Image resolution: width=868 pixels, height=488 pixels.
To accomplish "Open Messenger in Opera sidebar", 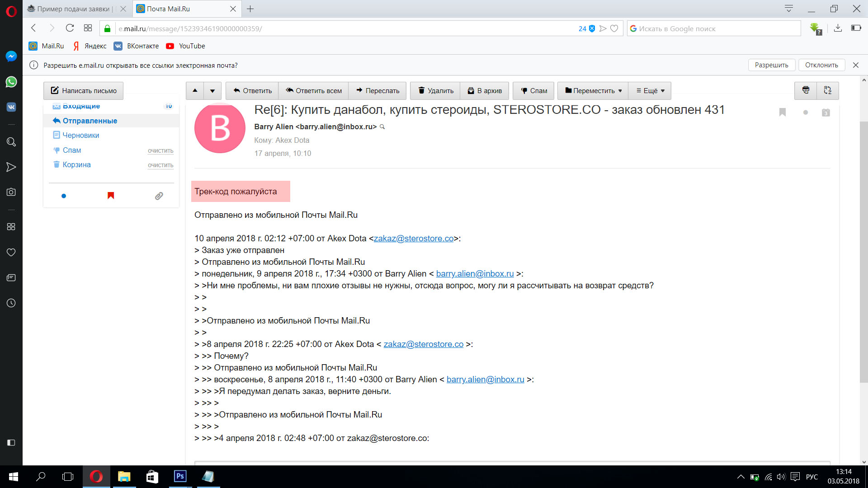I will coord(11,56).
